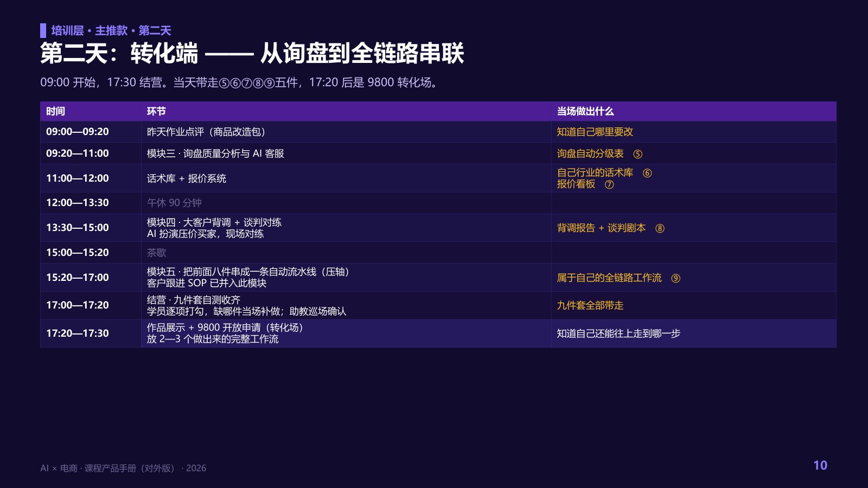Click the 自己行业的话术库 text

coord(595,172)
